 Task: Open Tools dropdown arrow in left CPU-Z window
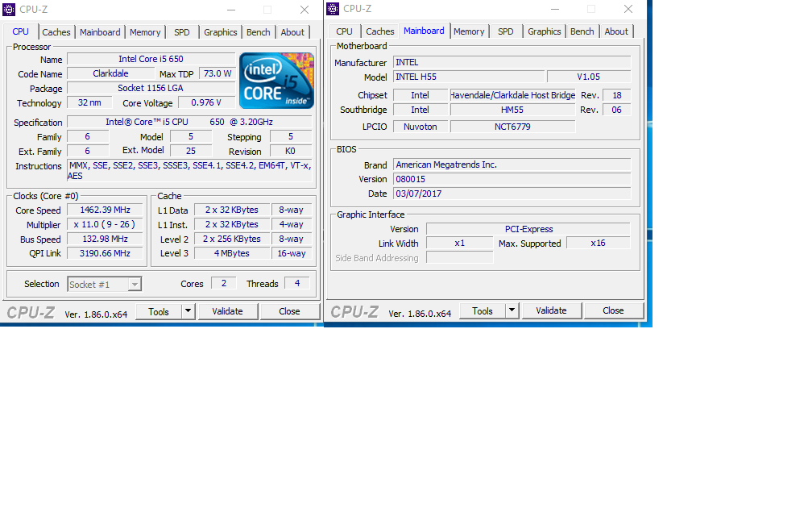(188, 311)
